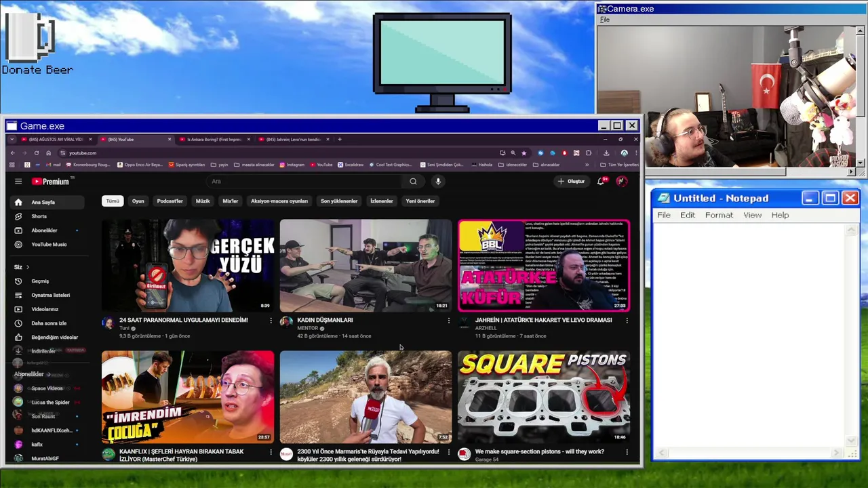Open more options for KADIN DÜŞMANLARI video

tap(448, 321)
